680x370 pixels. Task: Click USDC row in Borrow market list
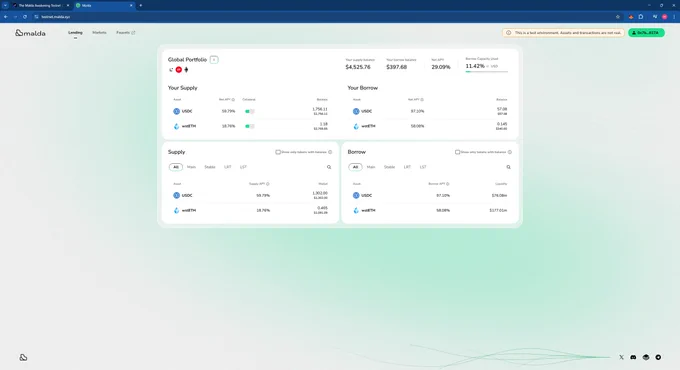point(430,196)
